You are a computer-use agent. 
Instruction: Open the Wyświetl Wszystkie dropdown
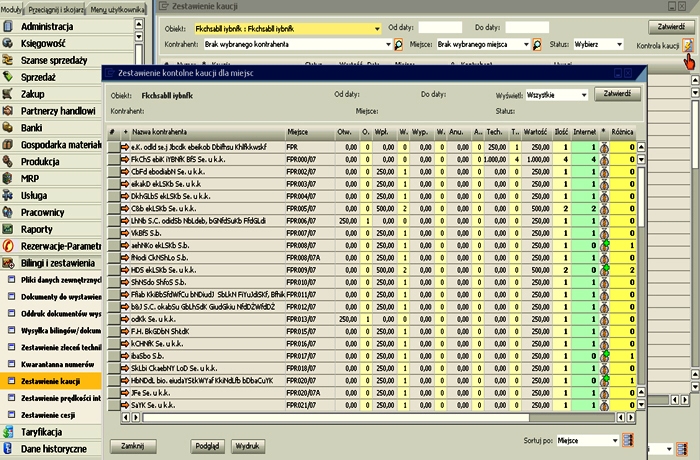coord(557,95)
